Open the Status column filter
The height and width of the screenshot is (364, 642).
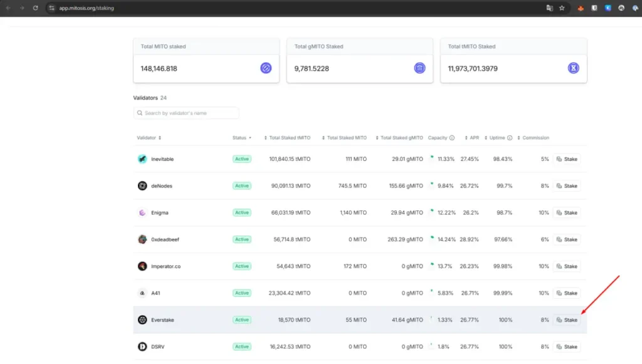tap(241, 138)
